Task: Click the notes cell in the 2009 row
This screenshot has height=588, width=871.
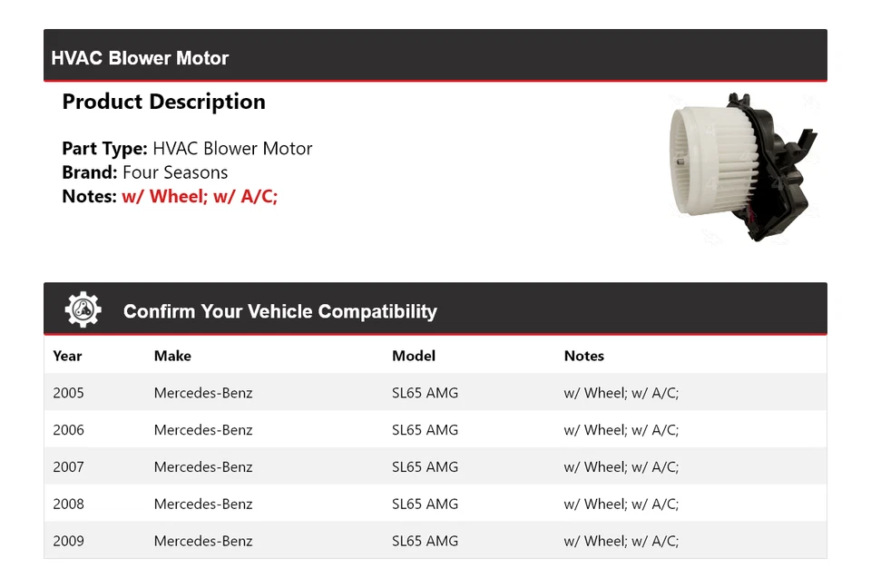Action: coord(621,542)
